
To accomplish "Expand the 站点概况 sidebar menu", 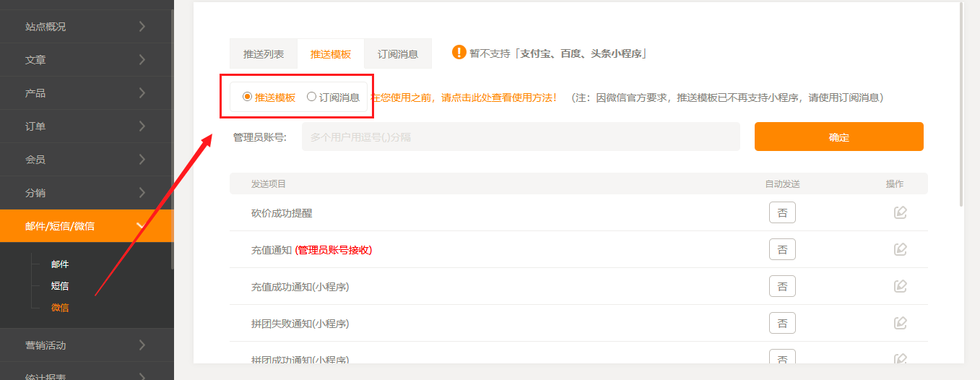I will 86,27.
